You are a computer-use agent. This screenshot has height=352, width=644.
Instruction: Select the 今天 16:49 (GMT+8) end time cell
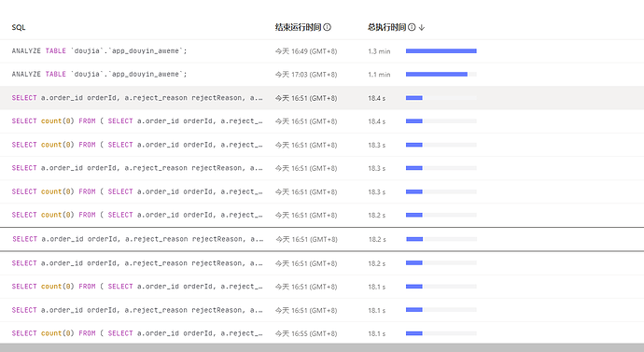pos(306,51)
